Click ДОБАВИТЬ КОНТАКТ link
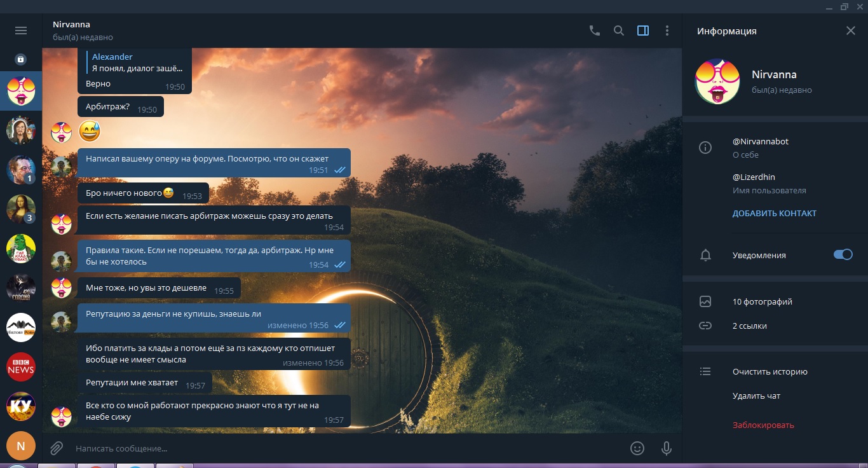The height and width of the screenshot is (468, 868). pos(775,213)
